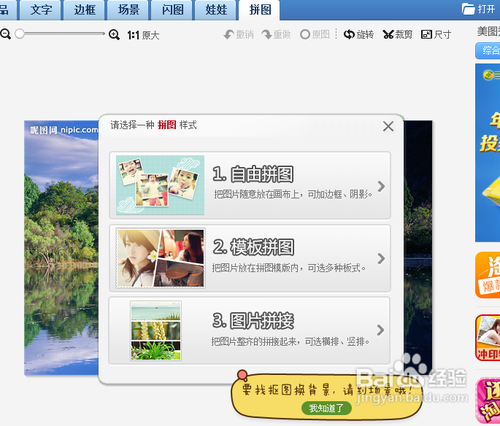Screen dimensions: 500x426
Task: Select the 裁剪 crop scissors tool
Action: [388, 34]
